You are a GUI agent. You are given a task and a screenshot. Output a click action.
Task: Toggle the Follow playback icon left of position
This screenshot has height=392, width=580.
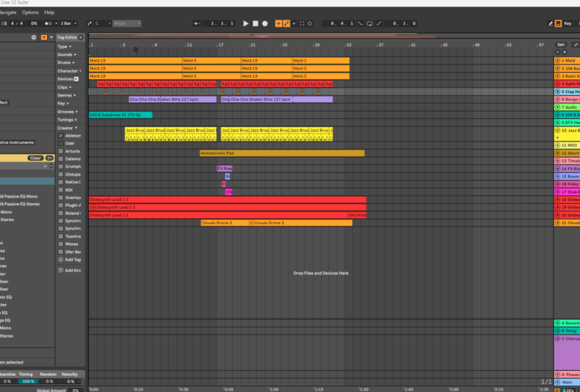(x=197, y=23)
